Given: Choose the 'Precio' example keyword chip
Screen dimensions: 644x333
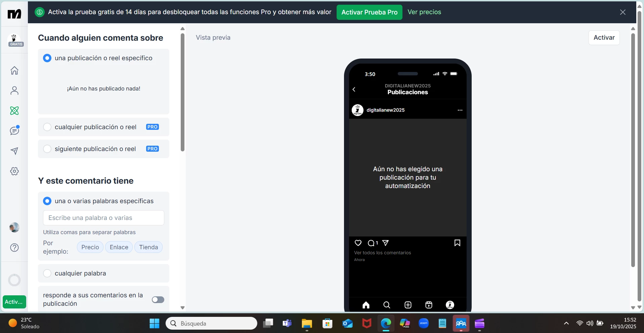Looking at the screenshot, I should point(90,247).
